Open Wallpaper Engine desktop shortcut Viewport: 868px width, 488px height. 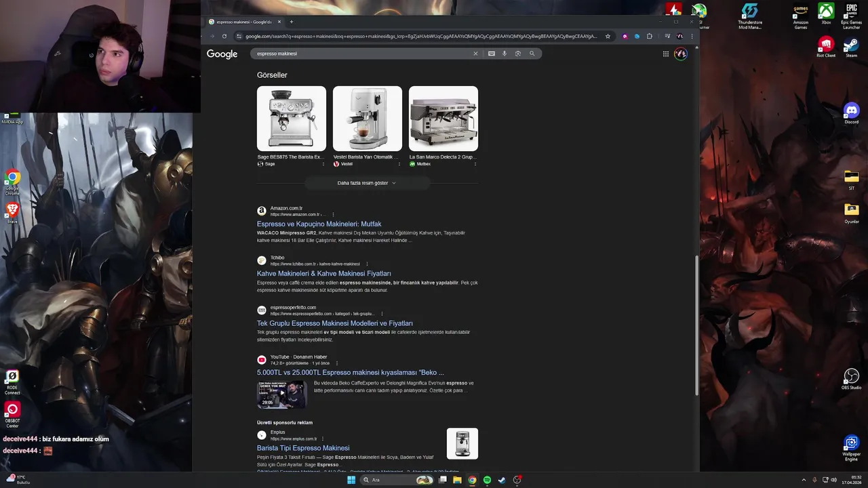tap(852, 447)
